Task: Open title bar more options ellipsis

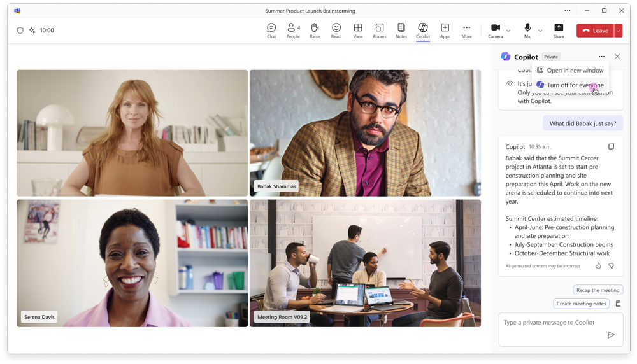Action: point(567,11)
